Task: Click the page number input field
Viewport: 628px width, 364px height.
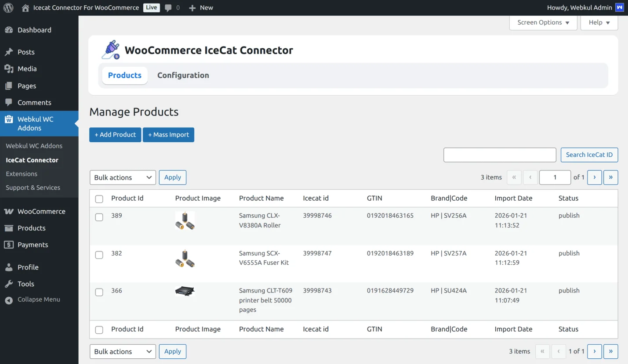Action: pos(555,177)
